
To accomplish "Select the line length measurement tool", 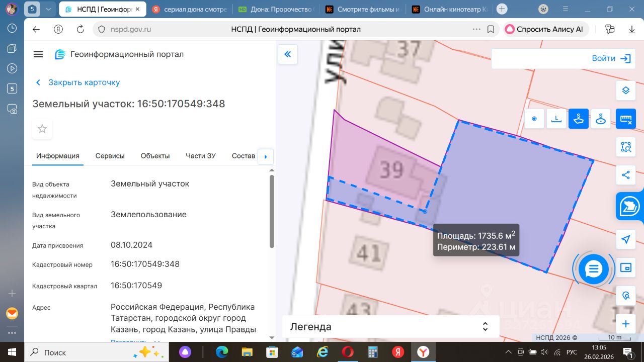I will 556,119.
